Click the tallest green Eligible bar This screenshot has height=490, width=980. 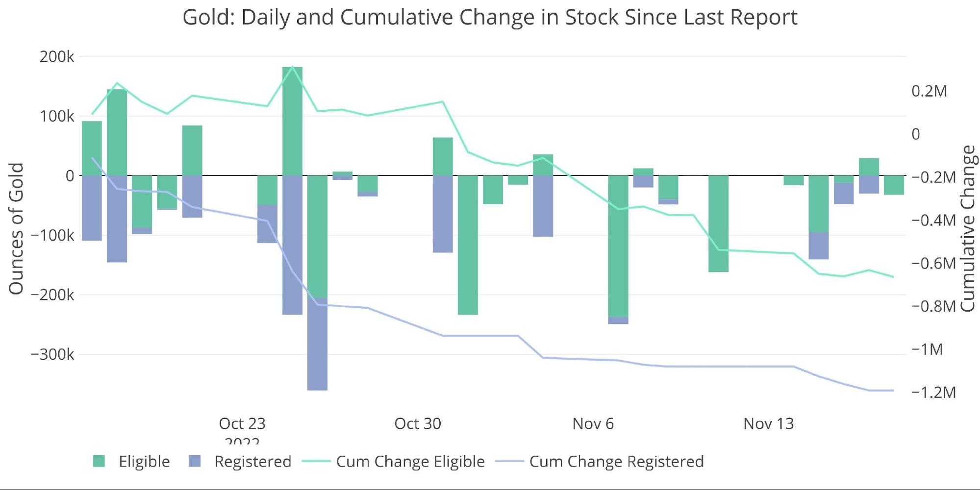(292, 121)
